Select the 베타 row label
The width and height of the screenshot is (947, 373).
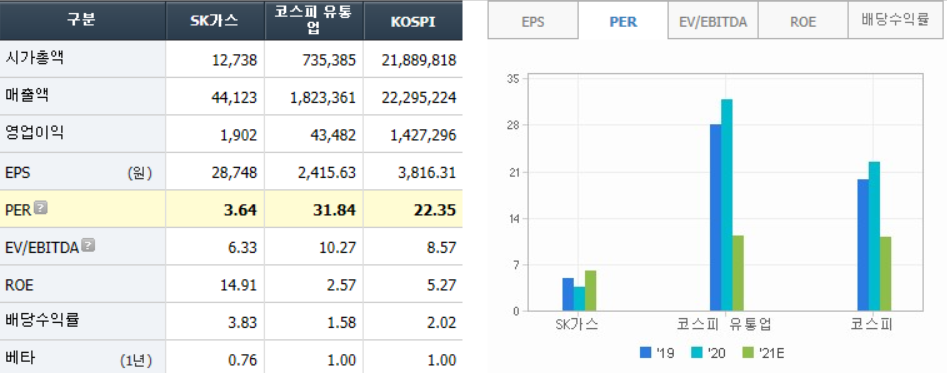[x=19, y=358]
